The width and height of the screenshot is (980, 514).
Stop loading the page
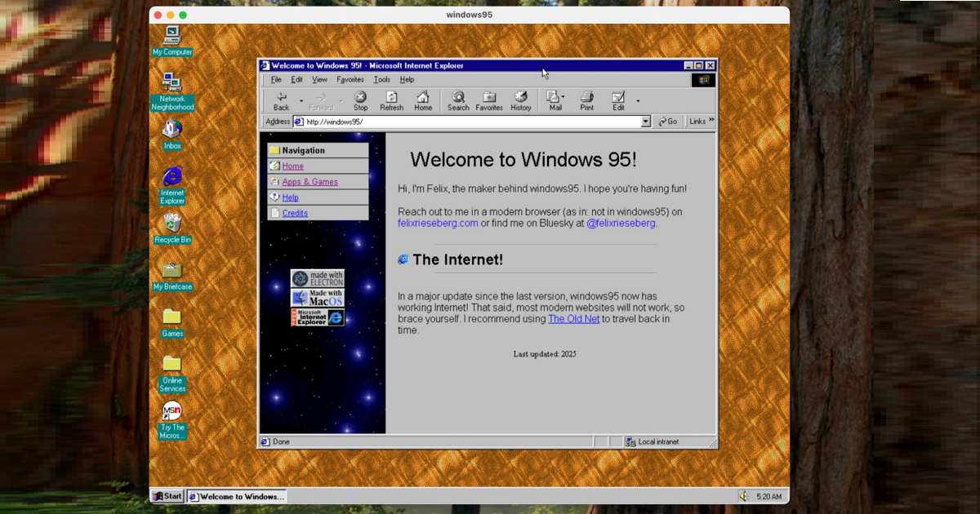[x=360, y=100]
